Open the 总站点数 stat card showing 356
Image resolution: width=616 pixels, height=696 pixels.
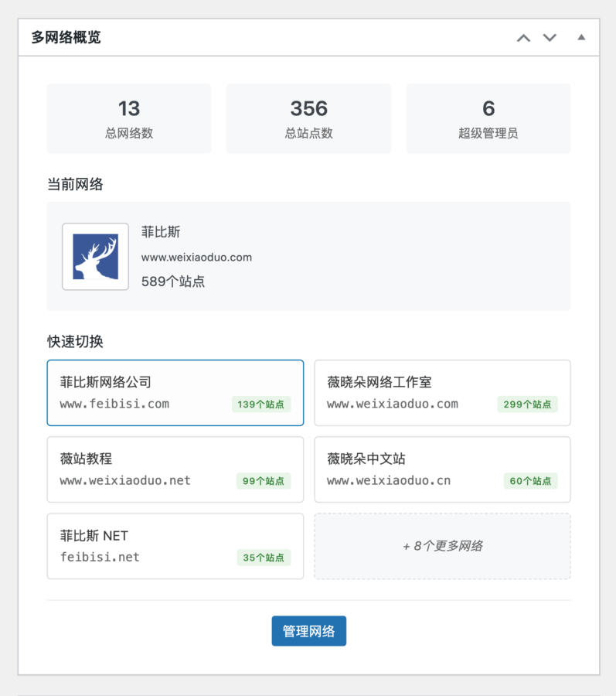tap(308, 118)
